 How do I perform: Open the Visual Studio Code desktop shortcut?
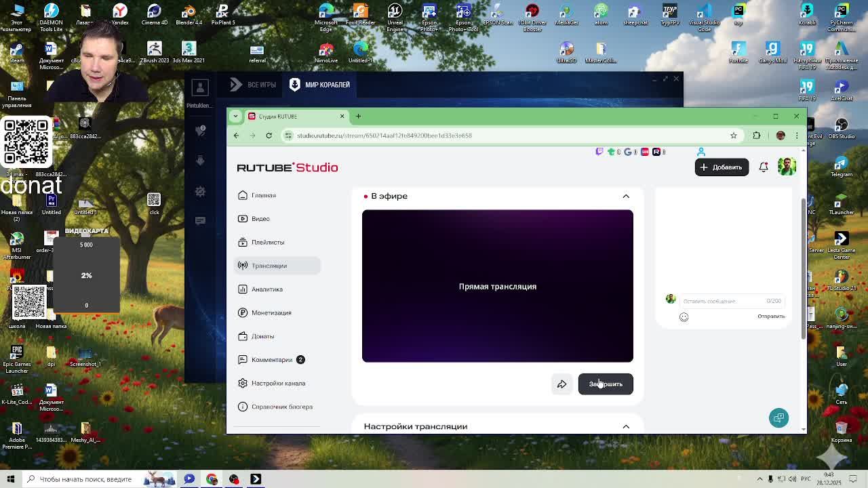click(x=704, y=16)
